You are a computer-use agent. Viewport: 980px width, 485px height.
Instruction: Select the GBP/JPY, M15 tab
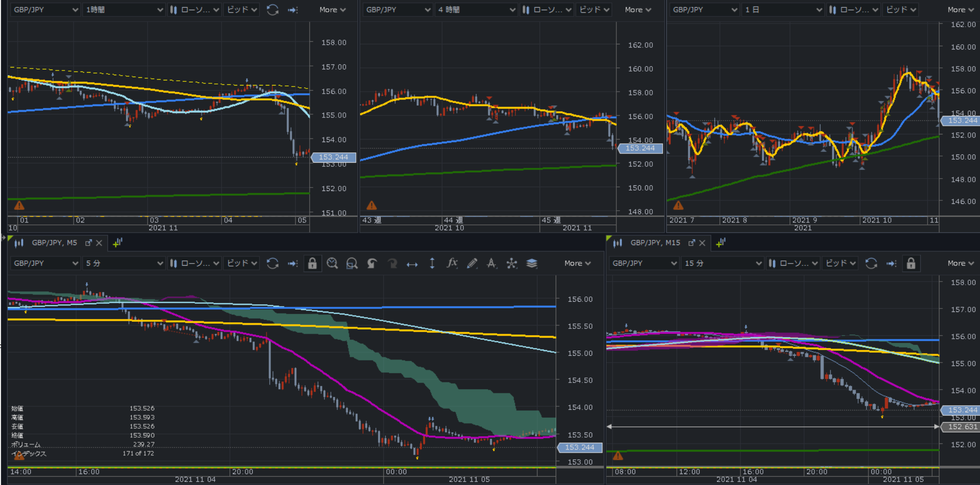click(655, 242)
